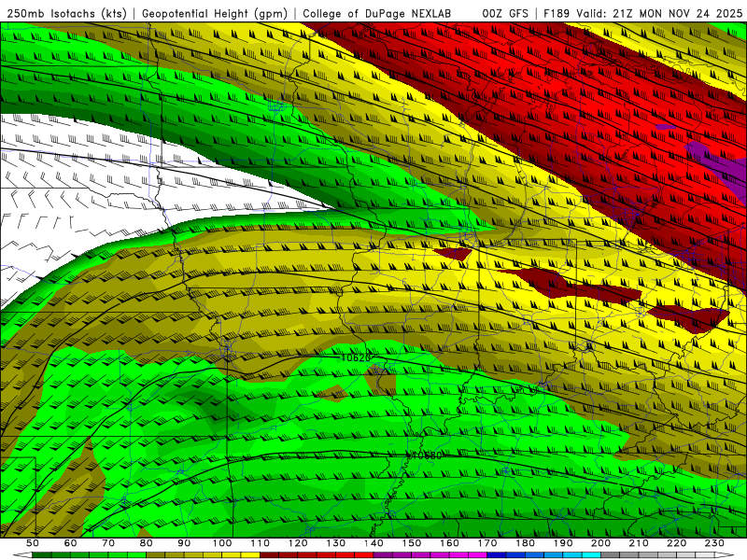
Task: Click the 140 knot legend tick label
Action: click(x=373, y=543)
